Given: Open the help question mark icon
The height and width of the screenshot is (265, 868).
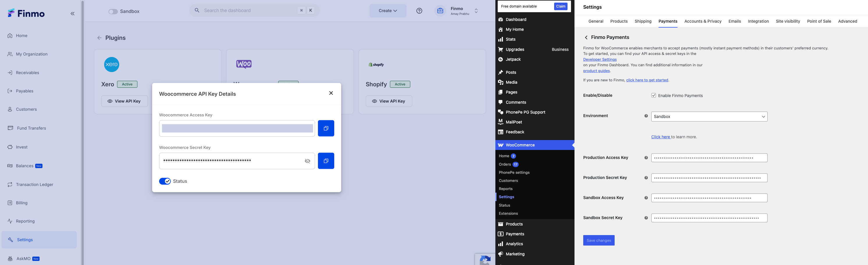Looking at the screenshot, I should [x=419, y=11].
